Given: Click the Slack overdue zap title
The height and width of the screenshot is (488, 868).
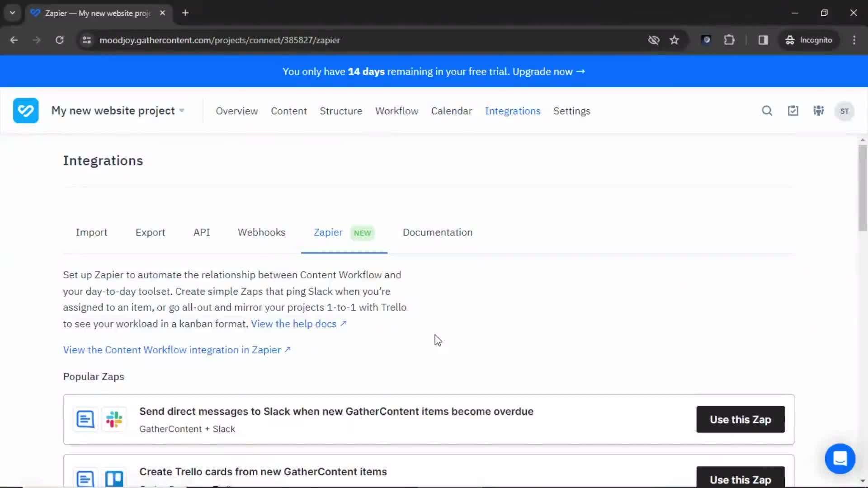Looking at the screenshot, I should [x=336, y=412].
